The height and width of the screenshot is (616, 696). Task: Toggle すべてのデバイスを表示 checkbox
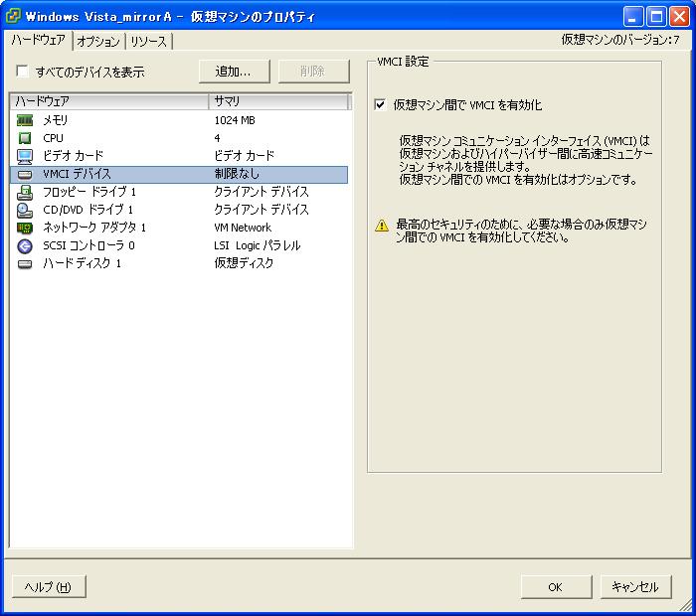coord(22,71)
